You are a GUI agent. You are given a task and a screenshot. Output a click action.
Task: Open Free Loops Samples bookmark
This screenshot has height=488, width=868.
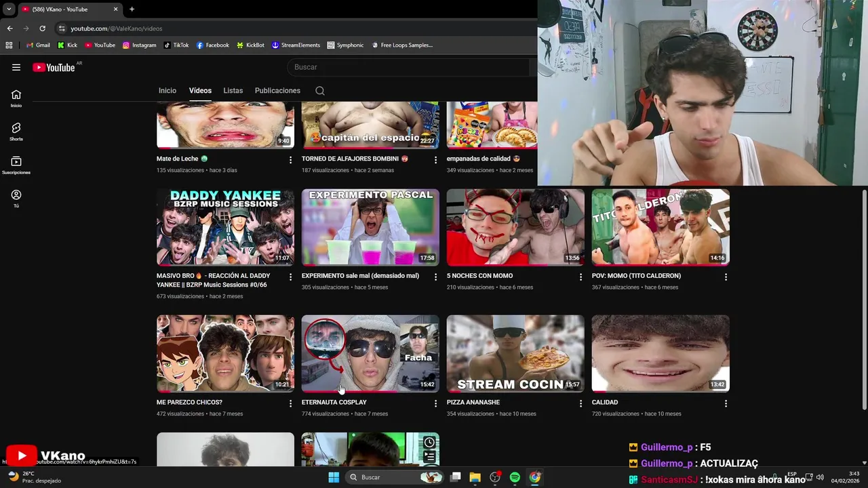tap(402, 45)
